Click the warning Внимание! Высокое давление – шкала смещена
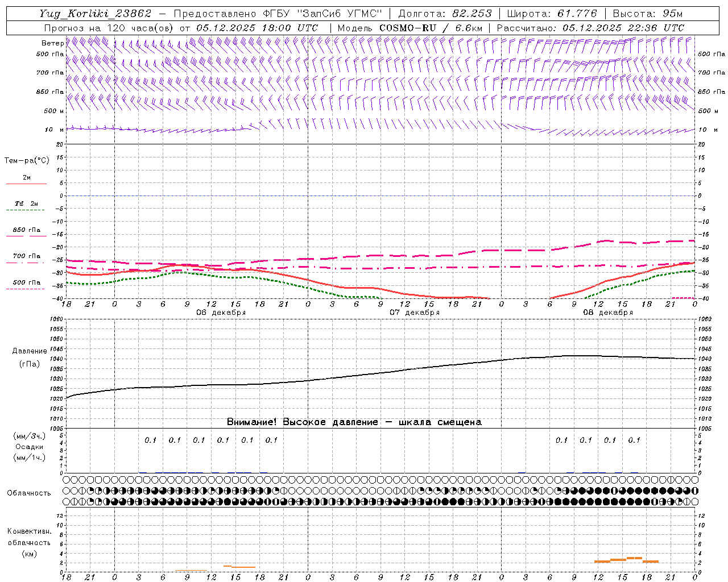 (x=354, y=422)
